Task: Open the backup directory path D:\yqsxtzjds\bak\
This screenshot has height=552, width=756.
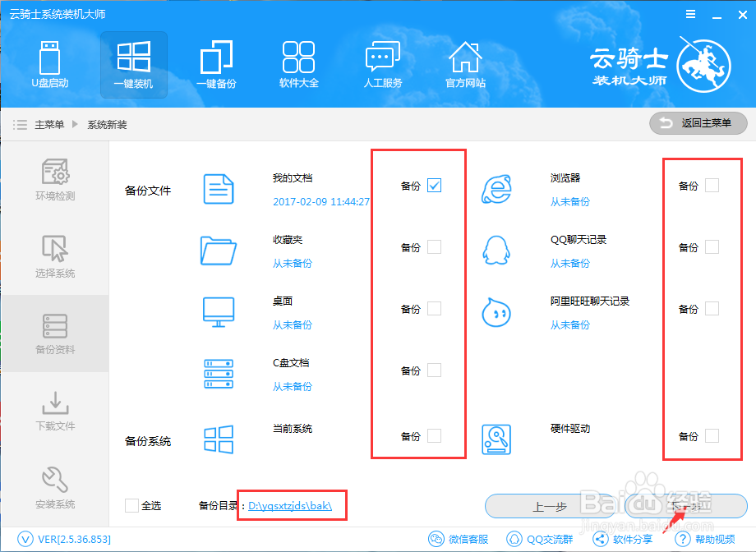Action: (291, 506)
